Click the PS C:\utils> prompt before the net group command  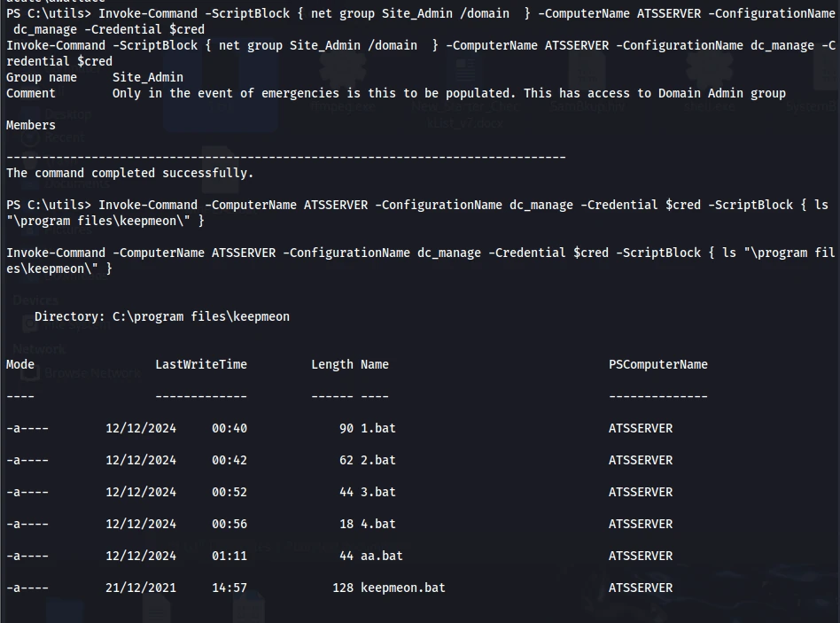pos(49,13)
